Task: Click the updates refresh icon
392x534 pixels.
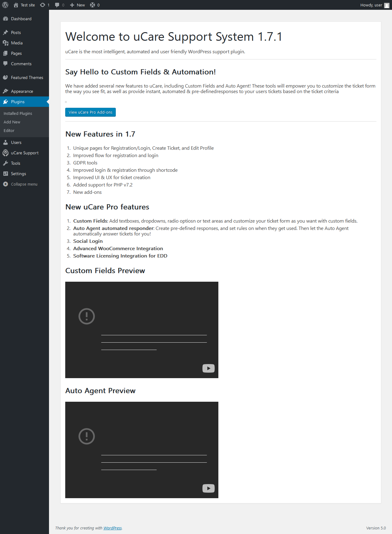Action: 43,5
